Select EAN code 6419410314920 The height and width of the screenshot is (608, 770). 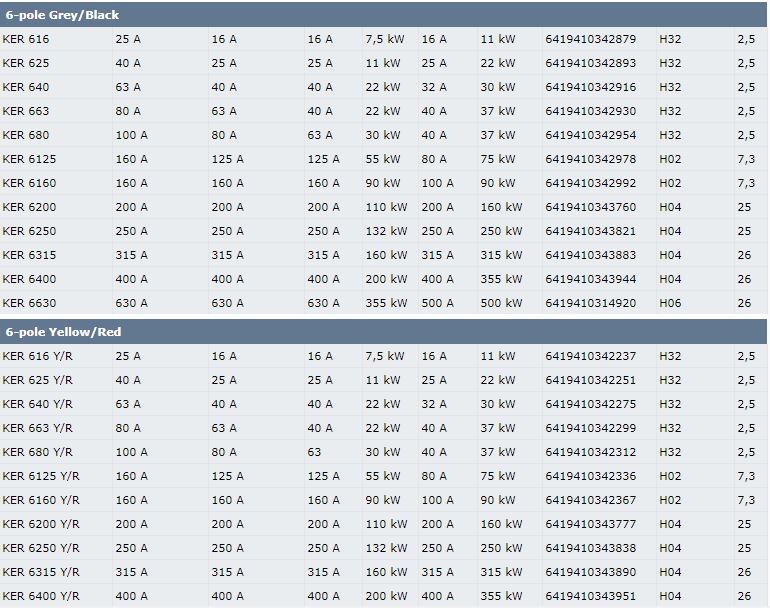[x=590, y=303]
